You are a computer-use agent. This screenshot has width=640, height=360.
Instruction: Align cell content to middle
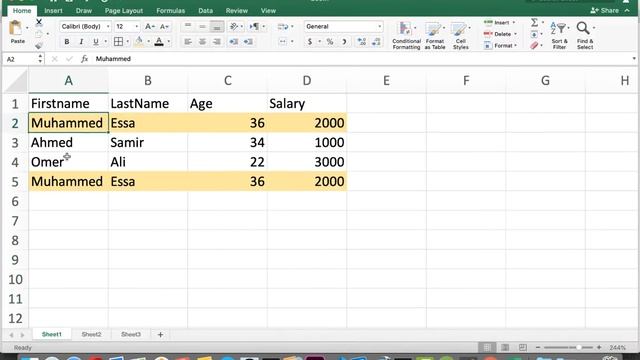[202, 27]
